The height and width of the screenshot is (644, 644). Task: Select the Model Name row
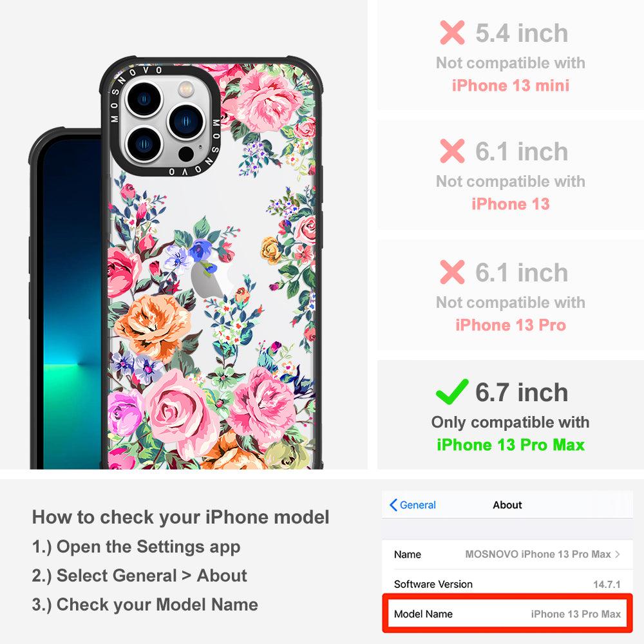[507, 614]
